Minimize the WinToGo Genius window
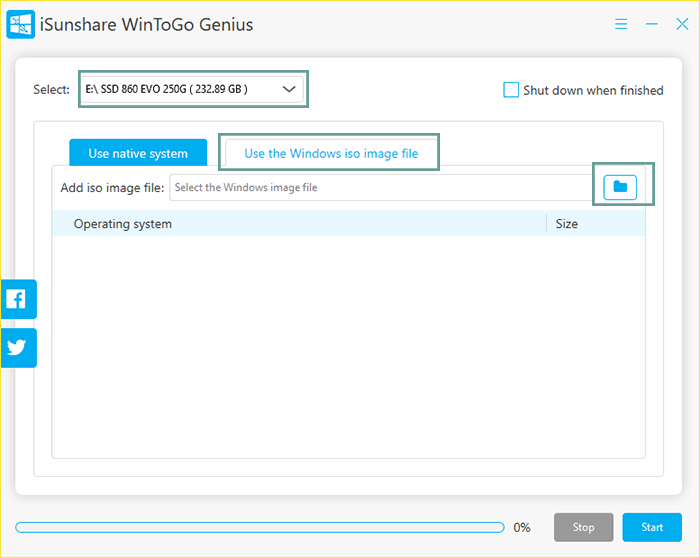 click(652, 24)
